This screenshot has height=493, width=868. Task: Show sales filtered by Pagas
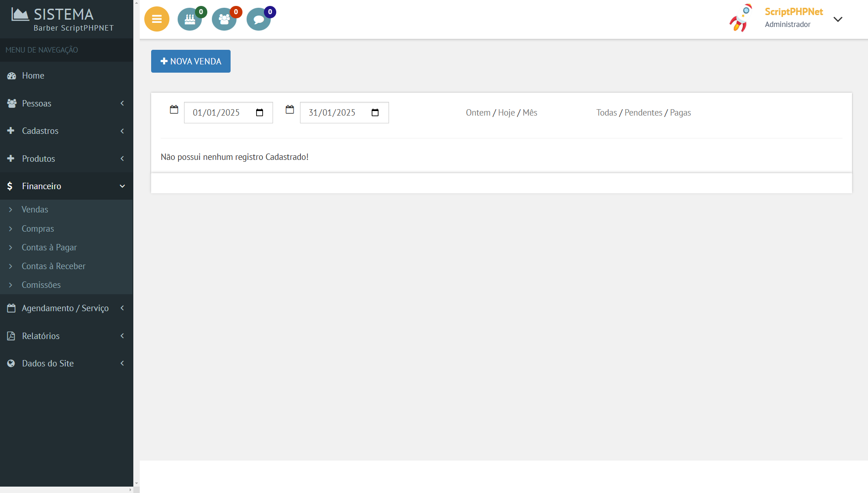tap(680, 113)
